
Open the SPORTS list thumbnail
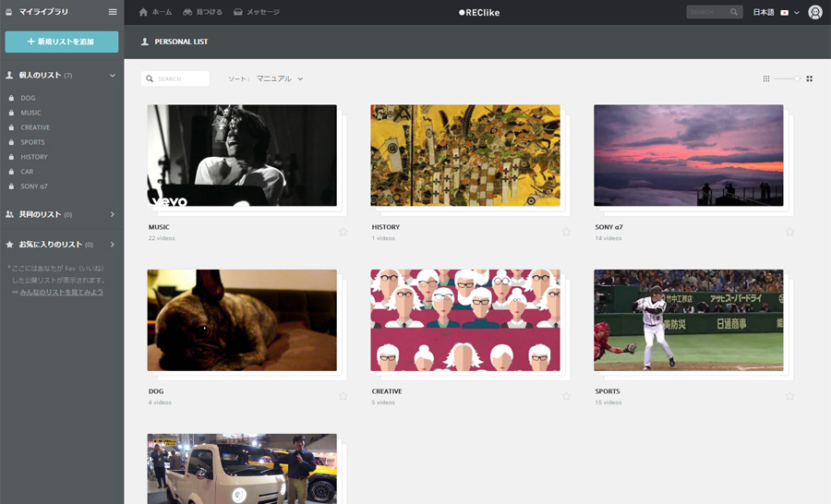(689, 320)
